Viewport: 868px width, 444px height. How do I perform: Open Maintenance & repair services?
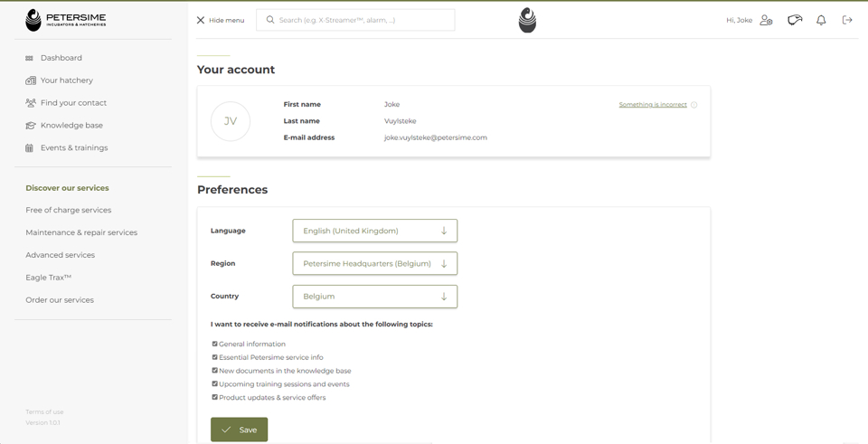(x=81, y=232)
